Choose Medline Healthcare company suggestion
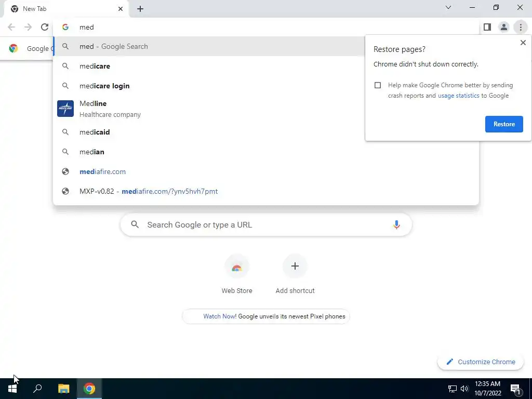 click(209, 109)
